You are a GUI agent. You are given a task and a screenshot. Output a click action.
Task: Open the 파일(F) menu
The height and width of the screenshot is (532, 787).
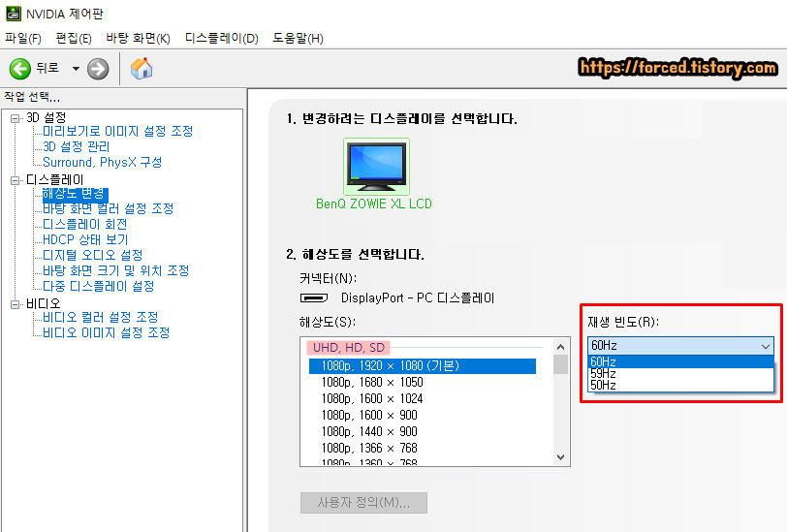(23, 38)
